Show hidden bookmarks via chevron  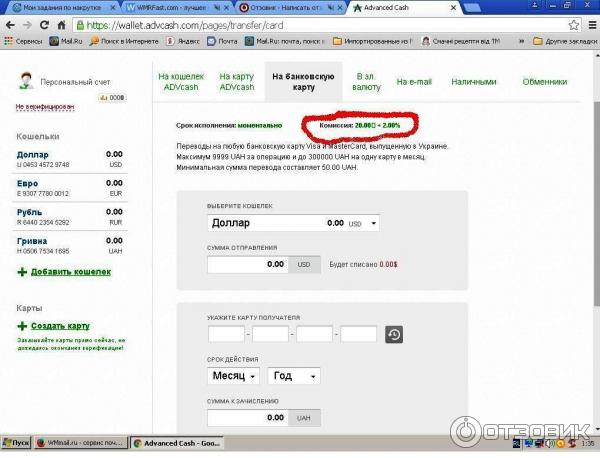tap(521, 41)
